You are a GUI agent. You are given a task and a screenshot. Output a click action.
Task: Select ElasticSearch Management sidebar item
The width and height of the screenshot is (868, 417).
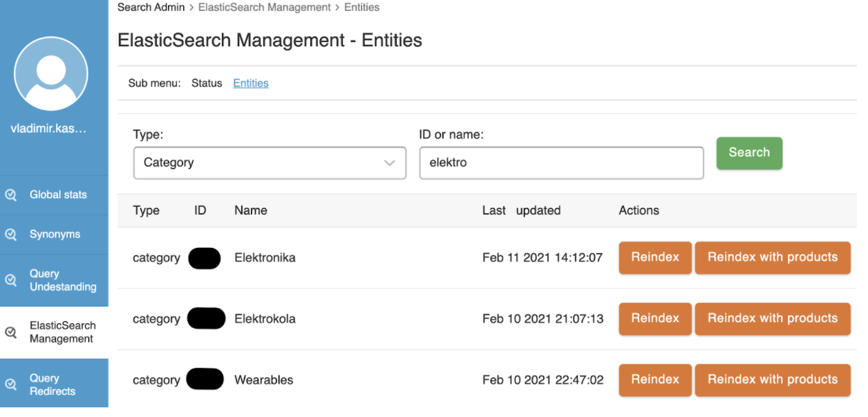[x=54, y=333]
